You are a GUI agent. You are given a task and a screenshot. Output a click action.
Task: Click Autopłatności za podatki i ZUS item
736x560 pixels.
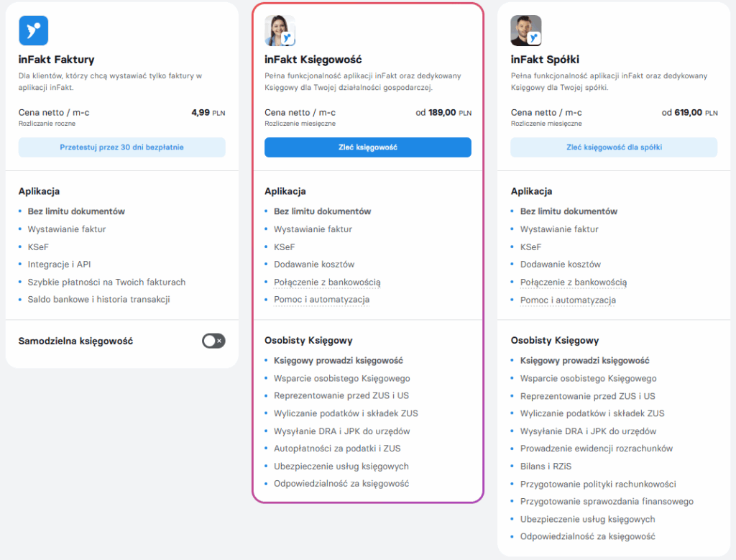[x=337, y=449]
